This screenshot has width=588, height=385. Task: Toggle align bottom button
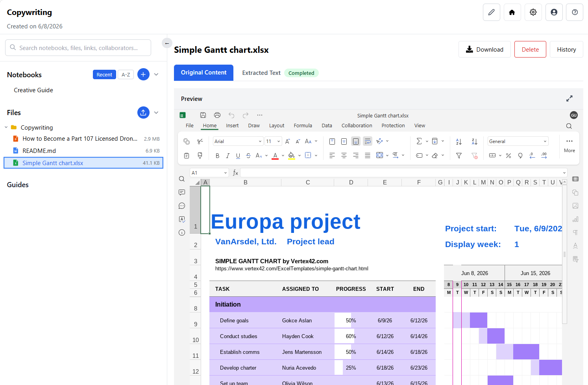tap(356, 141)
